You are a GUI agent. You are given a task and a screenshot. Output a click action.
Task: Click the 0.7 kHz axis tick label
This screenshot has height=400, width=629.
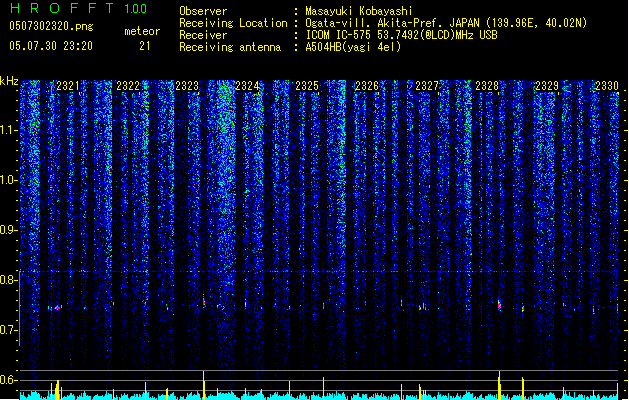click(x=9, y=330)
